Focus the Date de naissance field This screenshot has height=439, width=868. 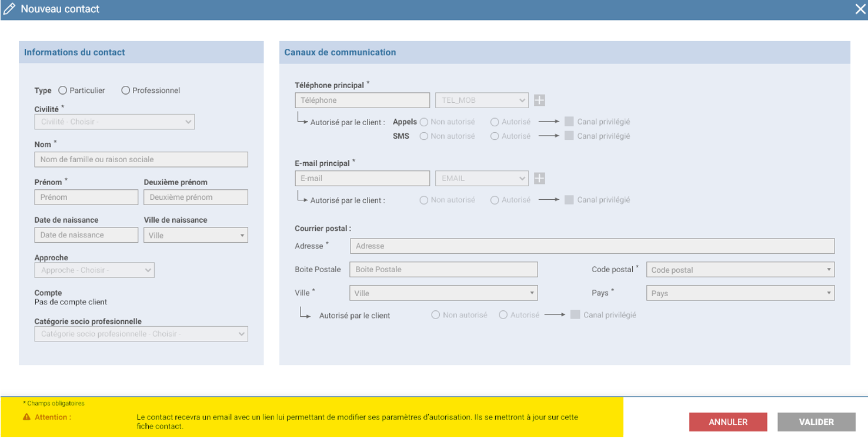(86, 234)
